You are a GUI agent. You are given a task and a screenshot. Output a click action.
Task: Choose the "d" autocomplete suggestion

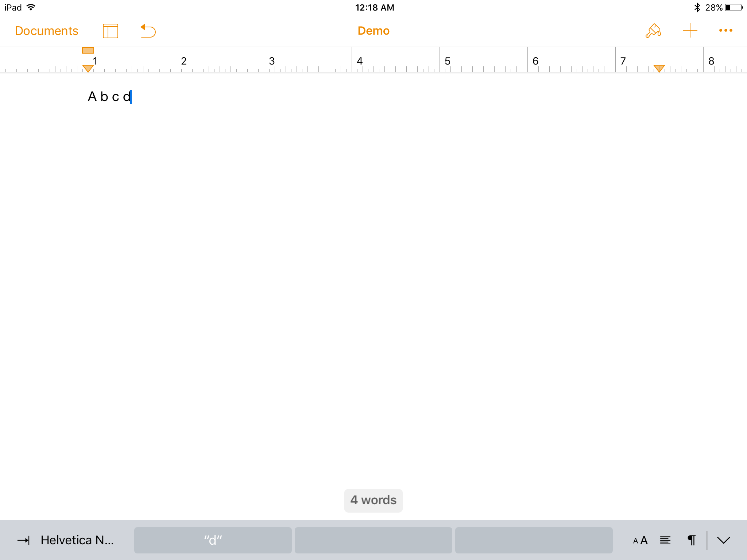(213, 540)
